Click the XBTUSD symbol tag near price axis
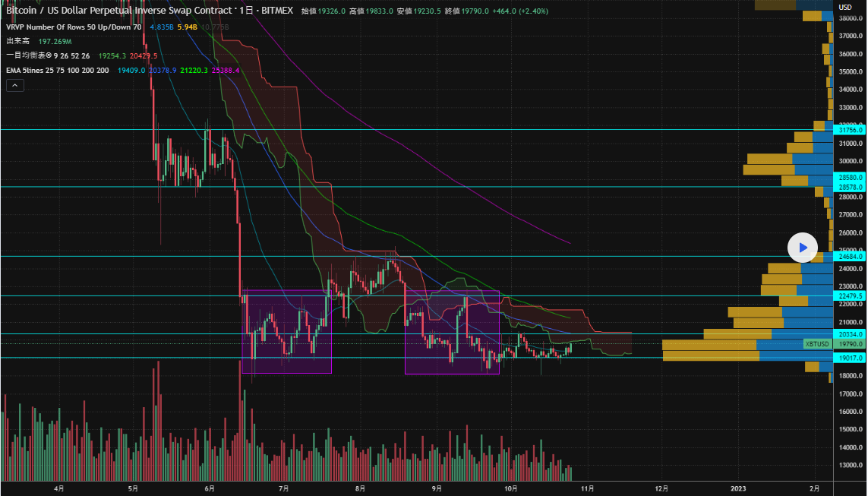The height and width of the screenshot is (496, 868). coord(819,344)
